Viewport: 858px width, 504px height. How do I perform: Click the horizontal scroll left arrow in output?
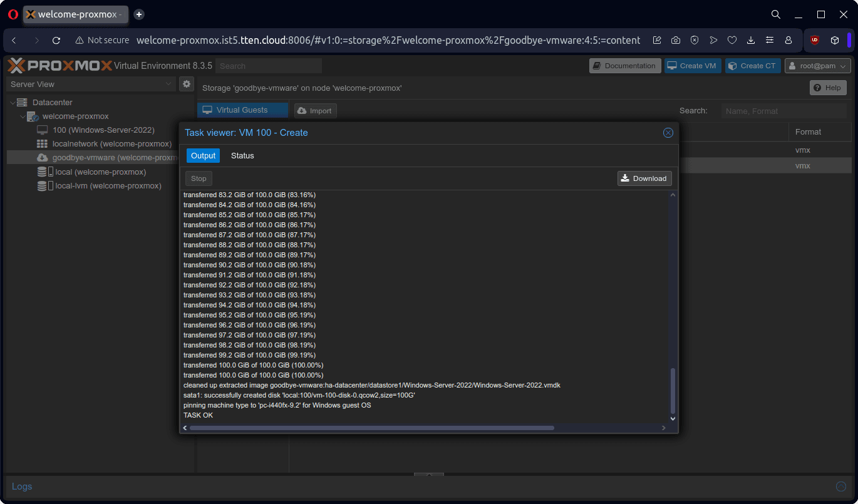coord(185,428)
